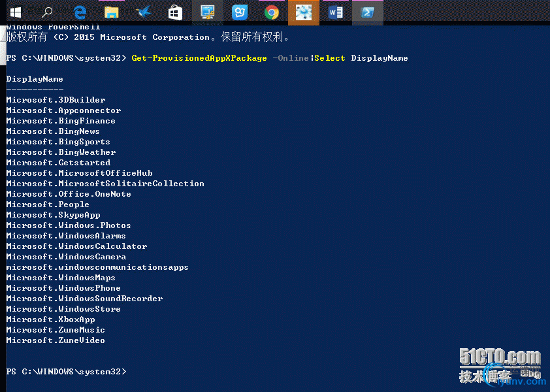The width and height of the screenshot is (550, 392).
Task: Click the bottom PS C:\WINDOWS\system32> prompt
Action: [x=66, y=372]
